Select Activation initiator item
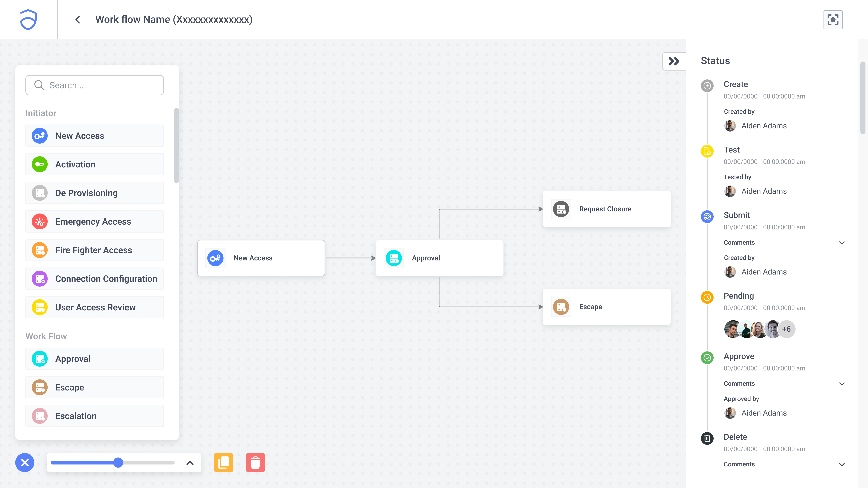Screen dimensions: 868x488 (95, 164)
